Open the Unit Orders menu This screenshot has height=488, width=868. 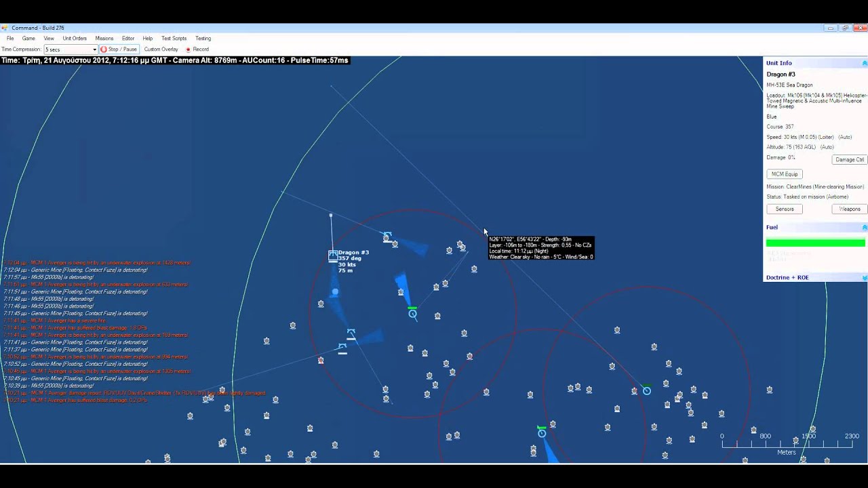[x=75, y=39]
